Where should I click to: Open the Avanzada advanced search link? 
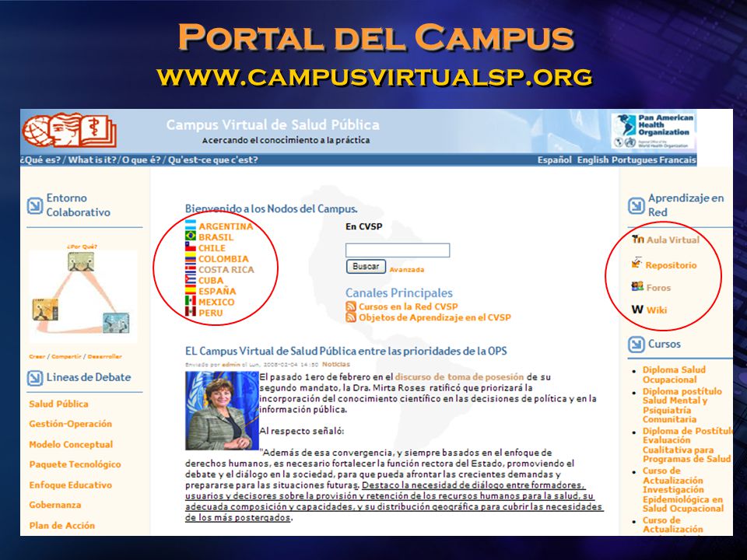tap(407, 270)
